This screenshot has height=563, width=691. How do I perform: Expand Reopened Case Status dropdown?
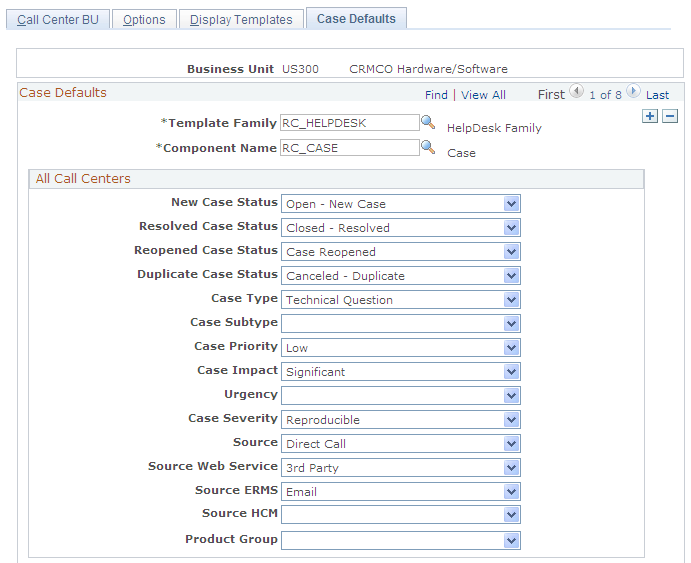point(401,252)
